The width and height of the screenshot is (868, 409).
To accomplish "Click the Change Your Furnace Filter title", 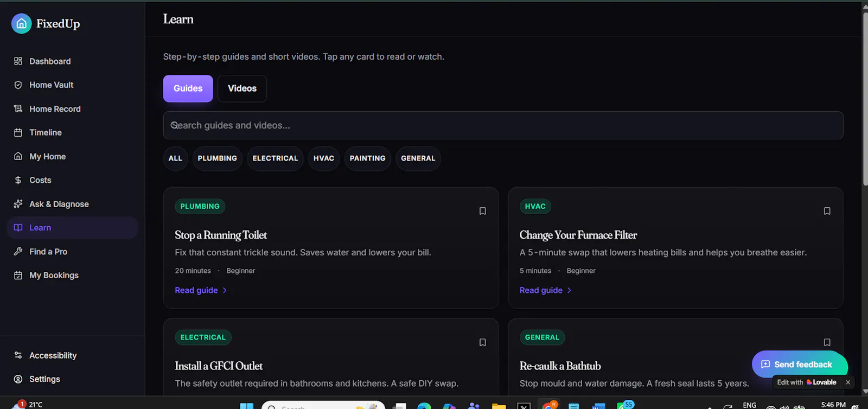I will click(x=578, y=235).
